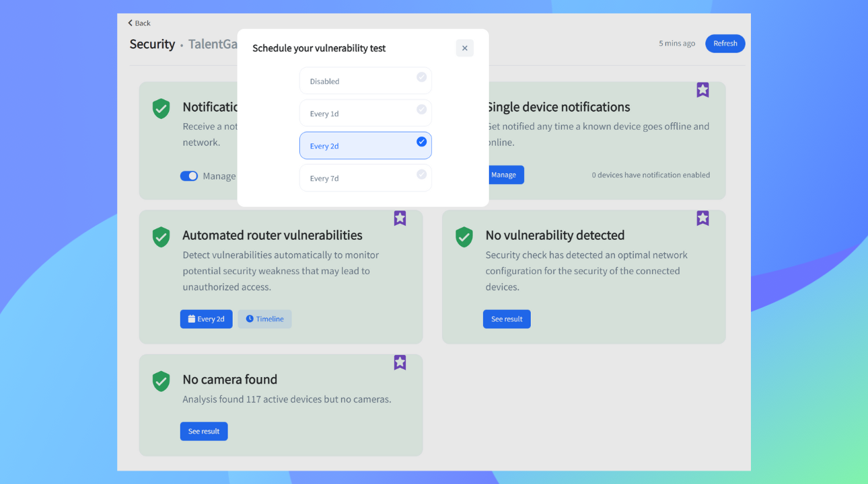
Task: Click the star icon on Single device notifications card
Action: pos(702,89)
